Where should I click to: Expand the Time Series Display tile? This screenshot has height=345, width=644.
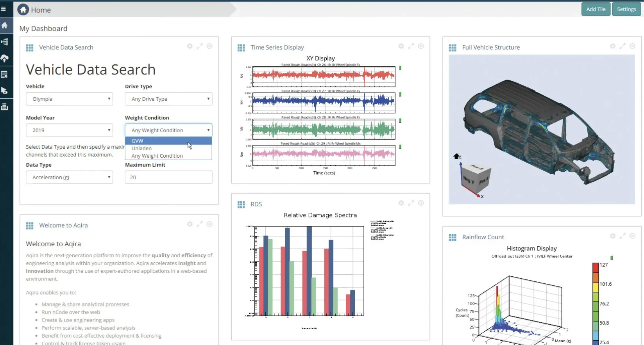(411, 46)
